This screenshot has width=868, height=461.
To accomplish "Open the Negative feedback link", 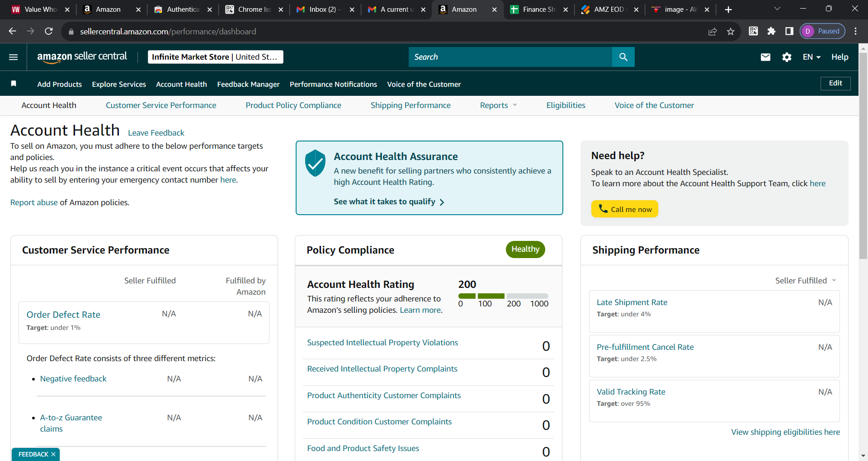I will (73, 379).
